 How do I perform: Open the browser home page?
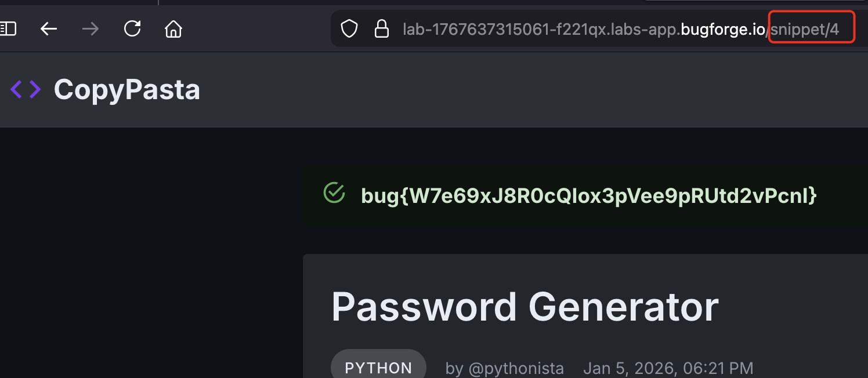pos(173,28)
